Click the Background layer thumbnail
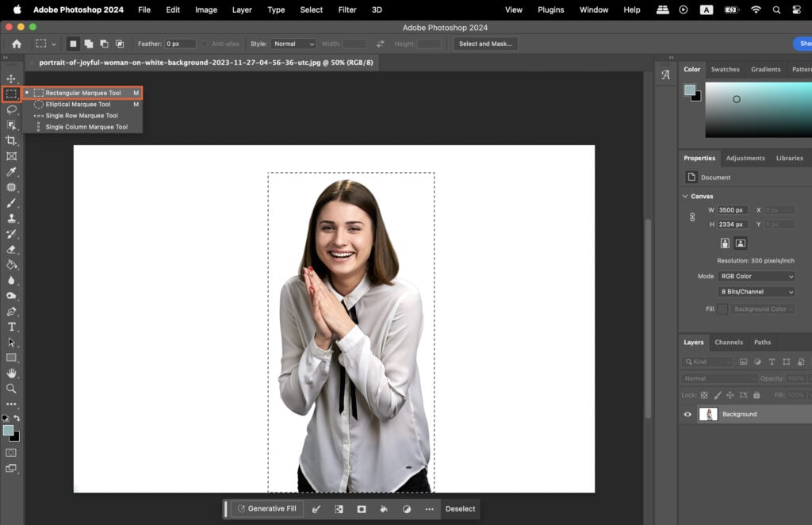 [708, 413]
